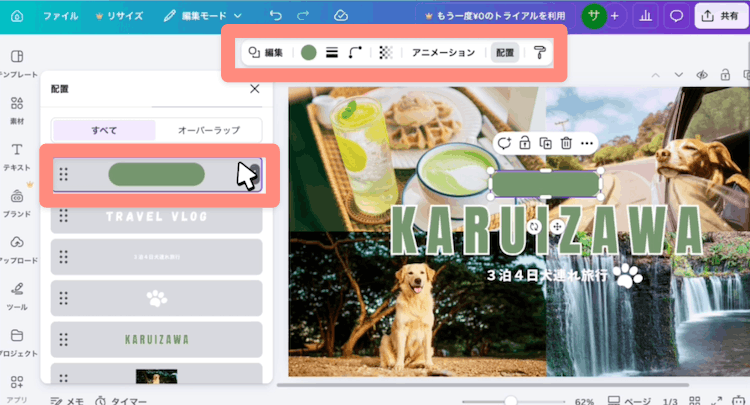The width and height of the screenshot is (750, 405).
Task: Open アプリ panel in sidebar
Action: click(17, 389)
